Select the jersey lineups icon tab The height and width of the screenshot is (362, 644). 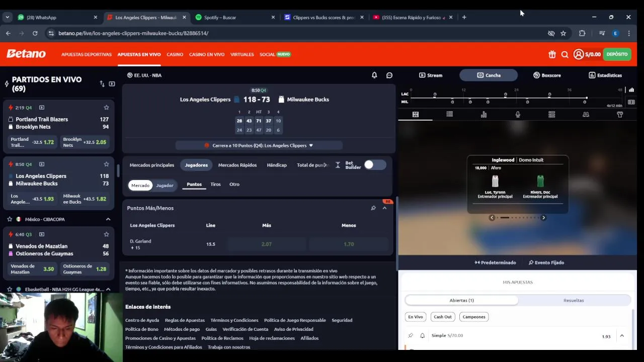click(x=620, y=115)
